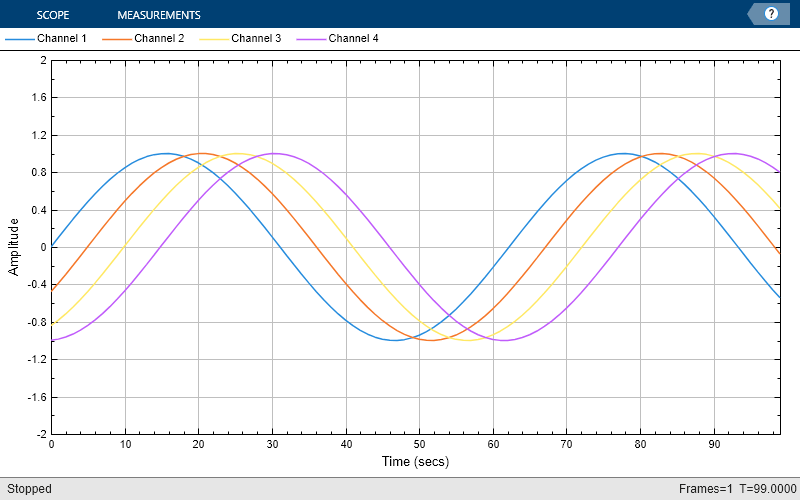The image size is (800, 500).
Task: Switch to the SCOPE tab
Action: (x=53, y=15)
